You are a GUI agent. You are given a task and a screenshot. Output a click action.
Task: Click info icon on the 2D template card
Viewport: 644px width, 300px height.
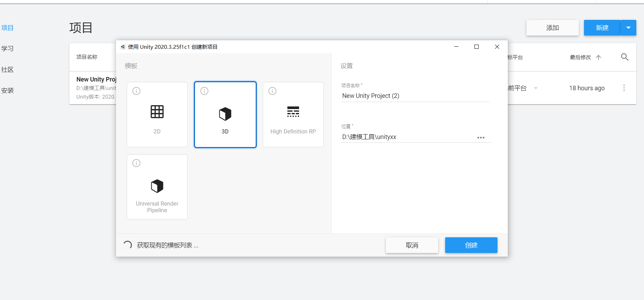(136, 91)
